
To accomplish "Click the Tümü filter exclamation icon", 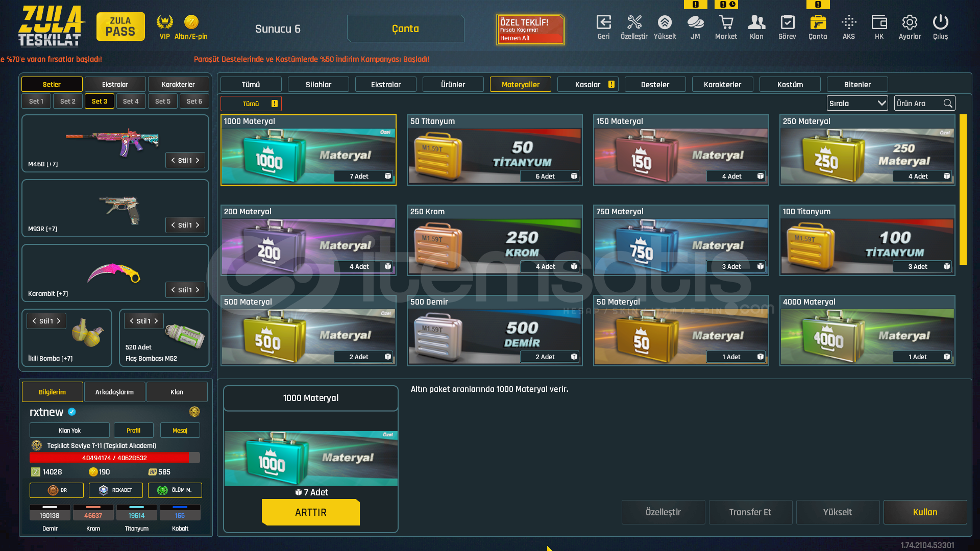I will point(275,104).
